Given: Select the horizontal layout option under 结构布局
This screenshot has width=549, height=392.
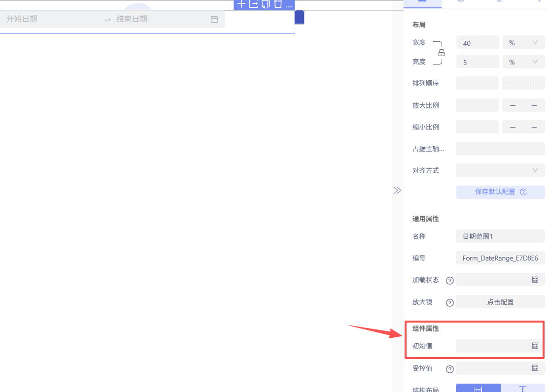Looking at the screenshot, I should tap(478, 389).
